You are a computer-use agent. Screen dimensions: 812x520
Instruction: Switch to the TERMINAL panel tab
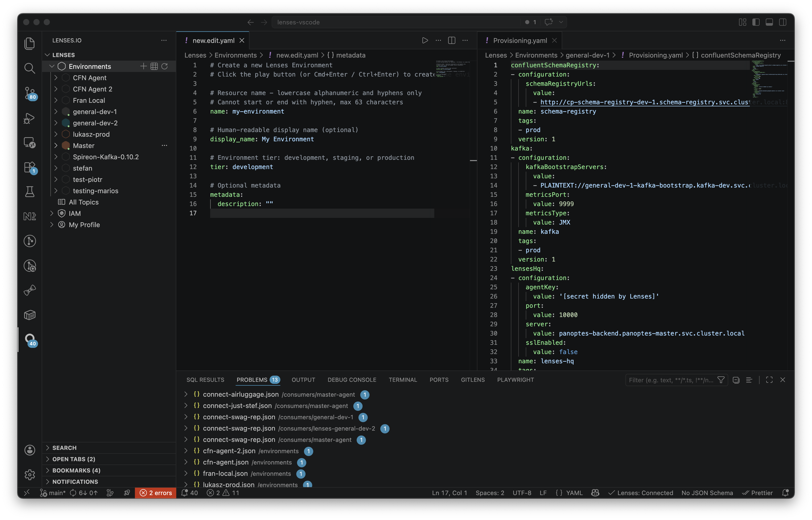(402, 380)
